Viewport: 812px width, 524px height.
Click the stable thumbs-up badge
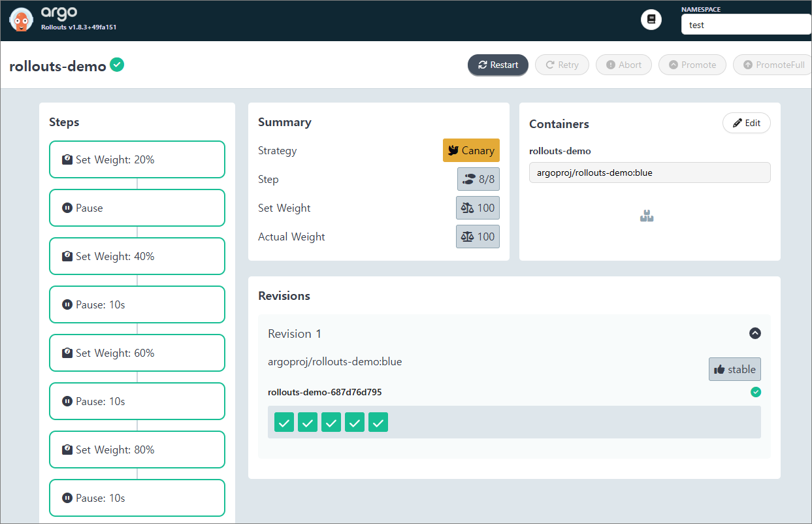(x=735, y=369)
